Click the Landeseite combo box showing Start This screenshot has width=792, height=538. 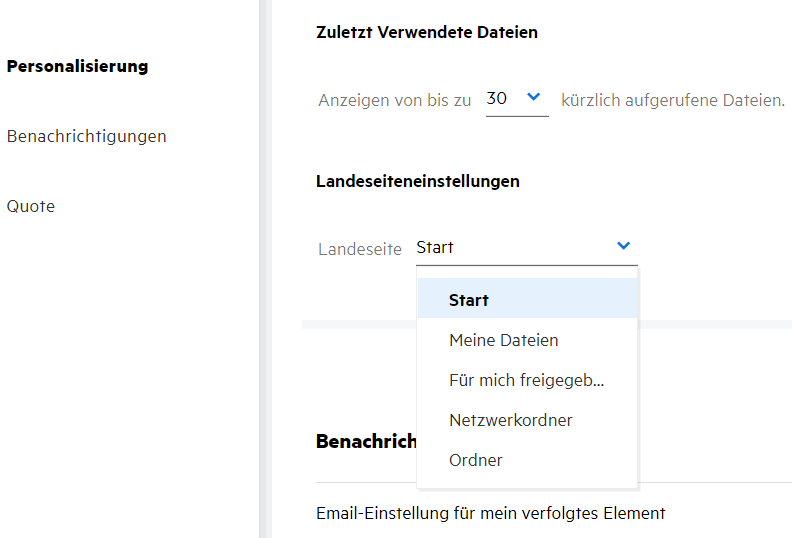510,248
